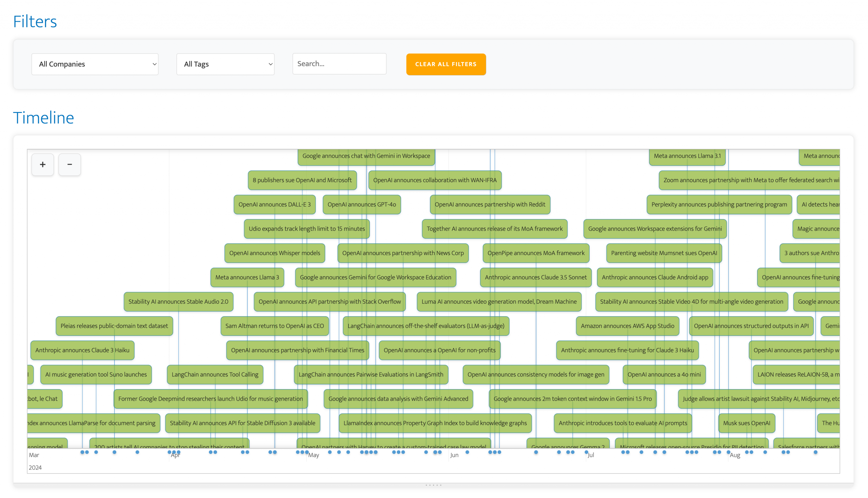Click Meta announces Llama 3.1 event
Viewport: 868px width, 498px height.
coord(687,156)
